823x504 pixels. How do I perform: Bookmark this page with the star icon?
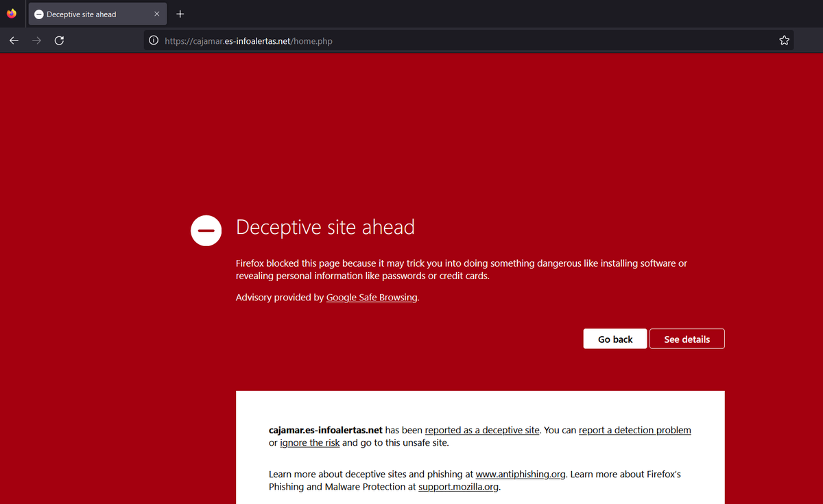point(784,40)
